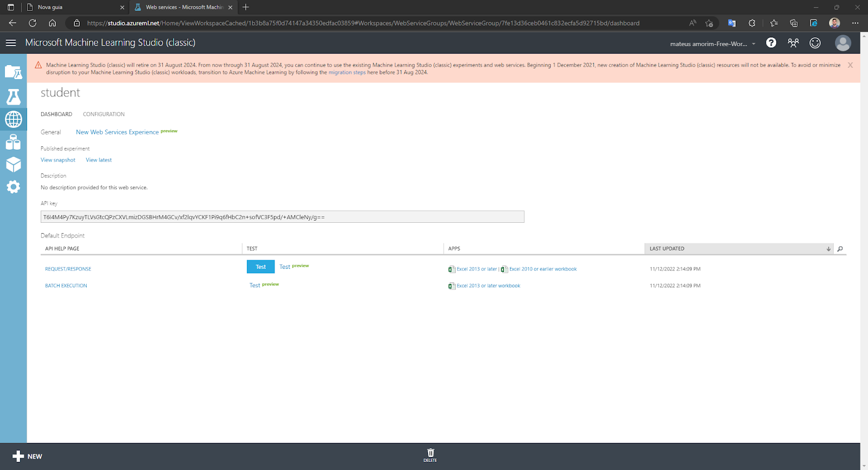The width and height of the screenshot is (868, 470).
Task: Close the Nova guia browser tab
Action: (x=122, y=7)
